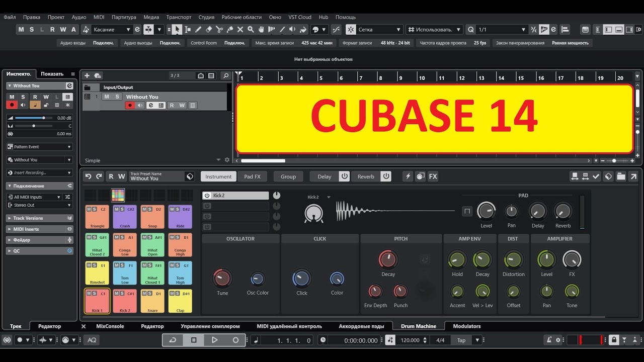Click the Instrument button
Viewport: 644px width, 362px height.
[218, 176]
